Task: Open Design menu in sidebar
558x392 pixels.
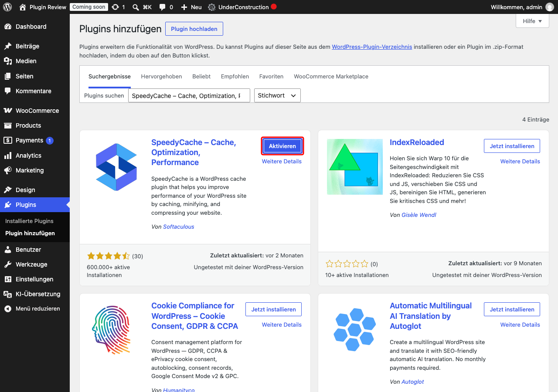Action: [35, 190]
